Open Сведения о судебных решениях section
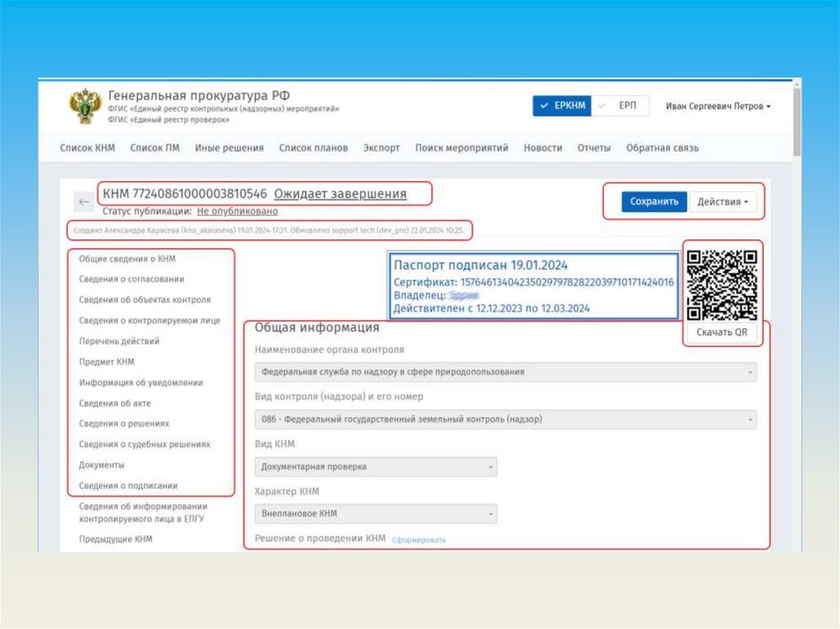Screen dimensions: 840x629 click(x=144, y=444)
